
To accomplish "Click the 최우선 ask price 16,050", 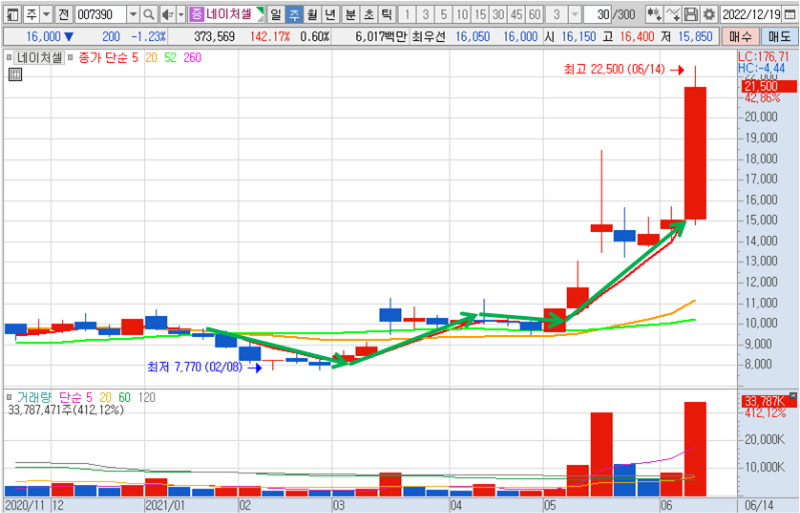I will tap(473, 37).
